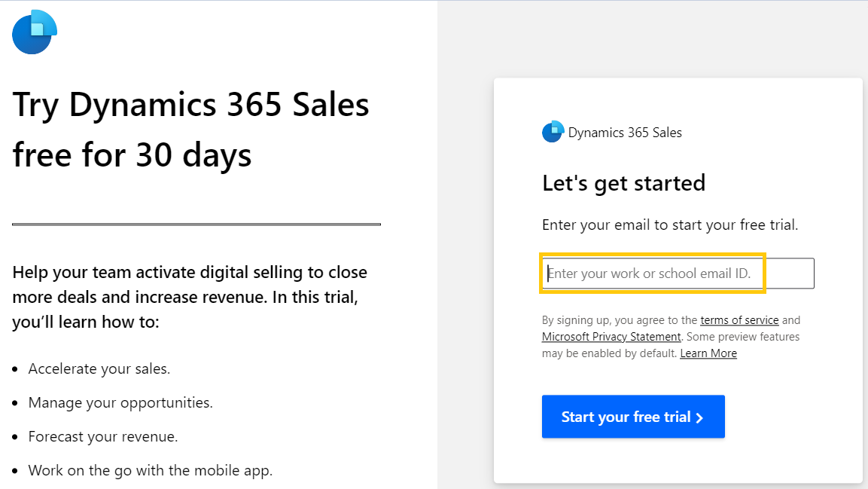Screen dimensions: 868x489
Task: Select the "Manage your opportunities" bullet item
Action: (x=120, y=403)
